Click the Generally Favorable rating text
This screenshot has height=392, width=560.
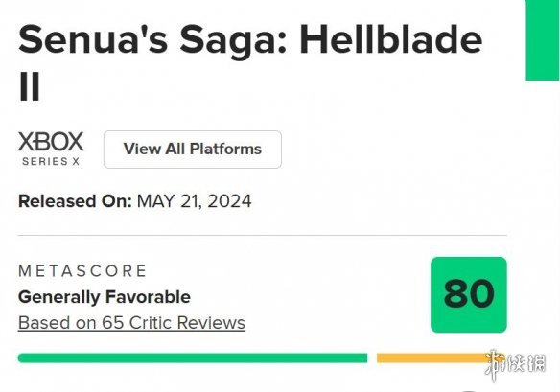coord(105,297)
